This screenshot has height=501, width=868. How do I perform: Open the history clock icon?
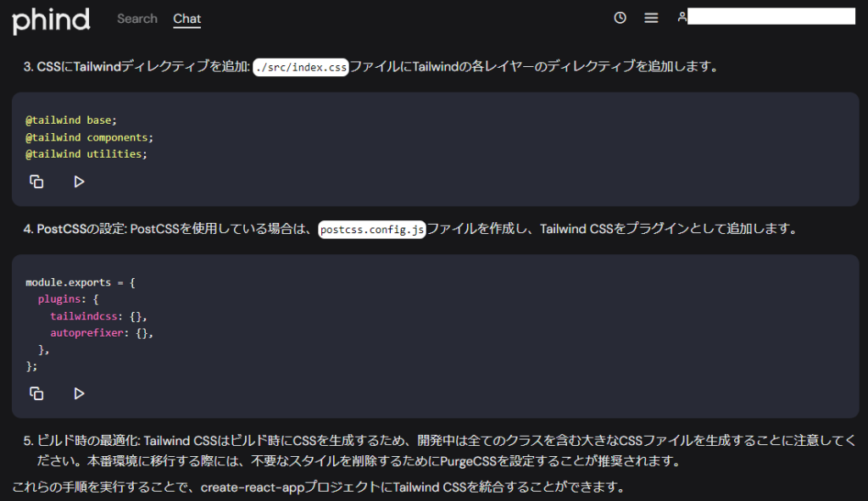pos(620,18)
